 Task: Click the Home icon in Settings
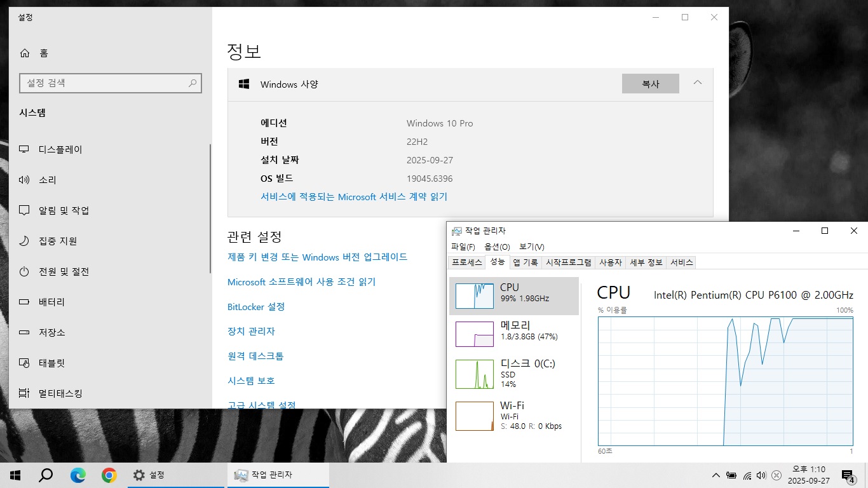(x=25, y=53)
